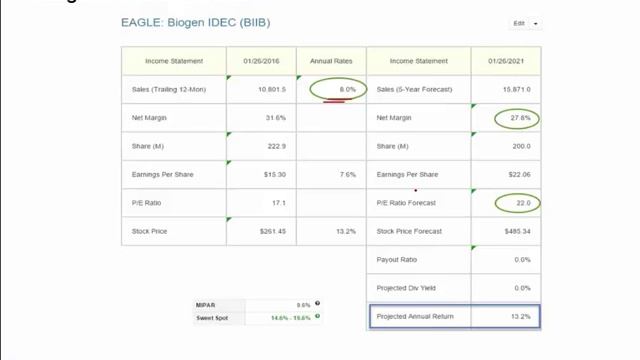640x360 pixels.
Task: Click Projected Div Yield value 0.0%
Action: [522, 288]
